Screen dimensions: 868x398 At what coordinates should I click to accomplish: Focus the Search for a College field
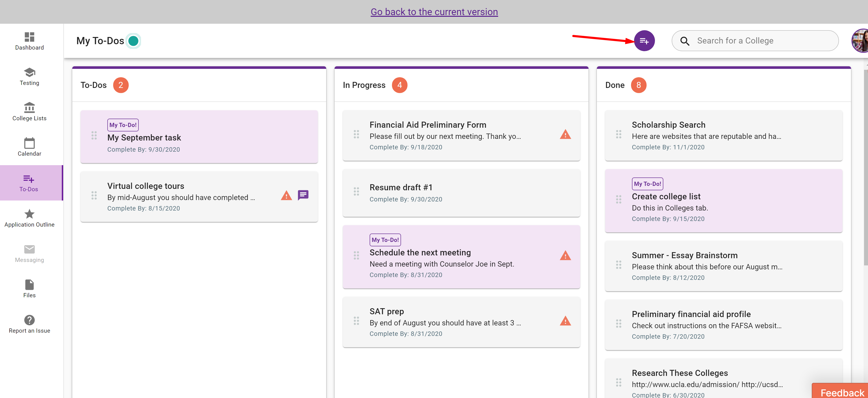755,41
